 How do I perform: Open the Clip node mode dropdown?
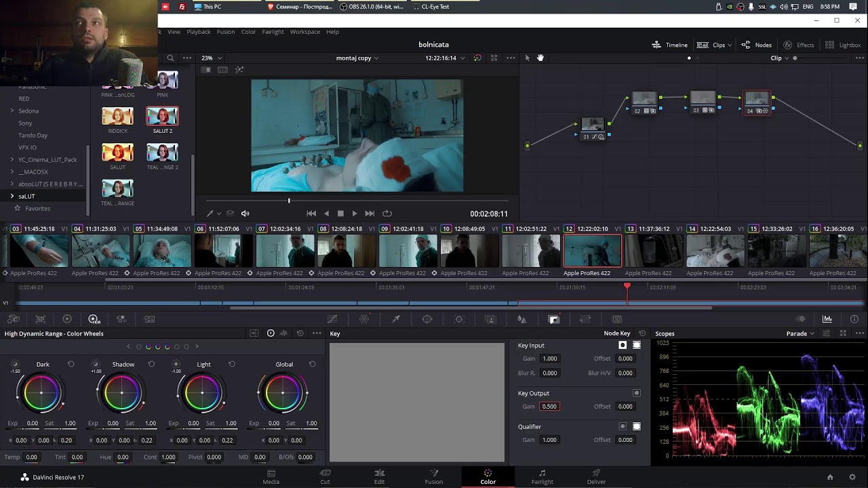pyautogui.click(x=779, y=58)
